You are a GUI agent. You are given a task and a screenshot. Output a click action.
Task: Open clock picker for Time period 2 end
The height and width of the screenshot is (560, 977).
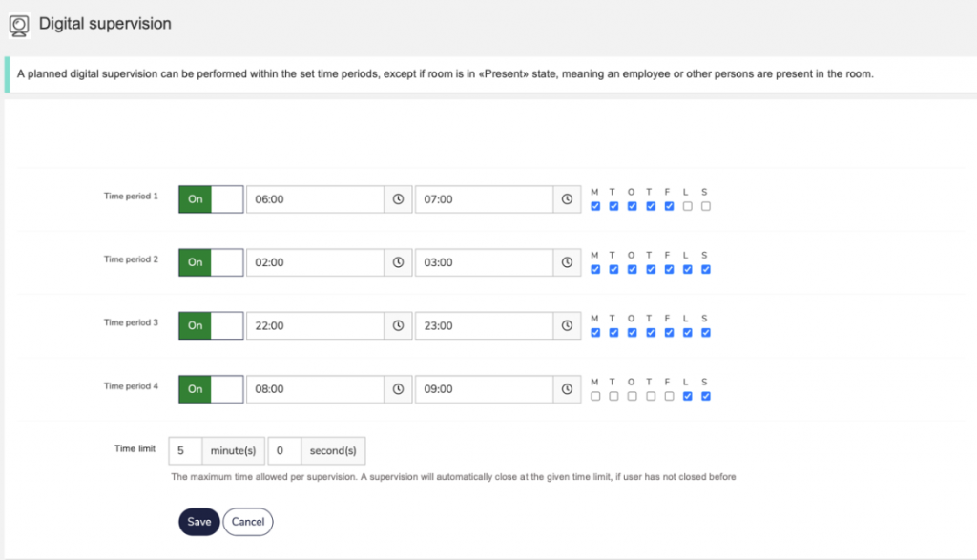(x=567, y=262)
